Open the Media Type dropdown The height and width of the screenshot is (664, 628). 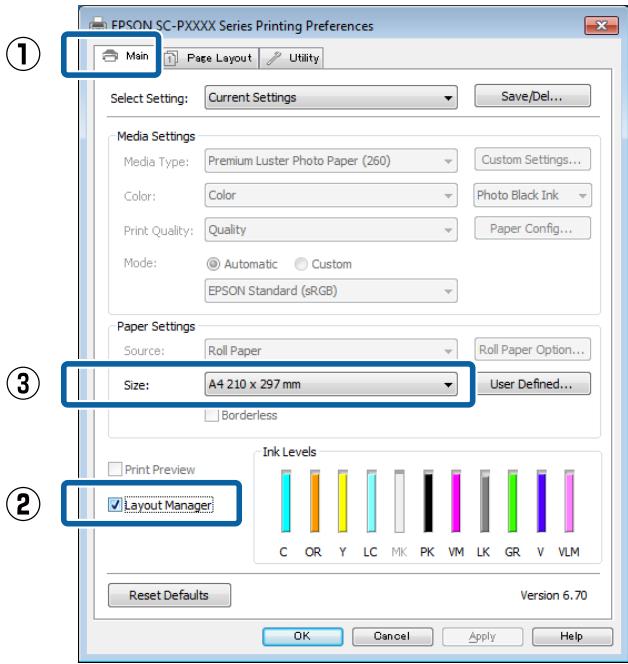pyautogui.click(x=331, y=161)
